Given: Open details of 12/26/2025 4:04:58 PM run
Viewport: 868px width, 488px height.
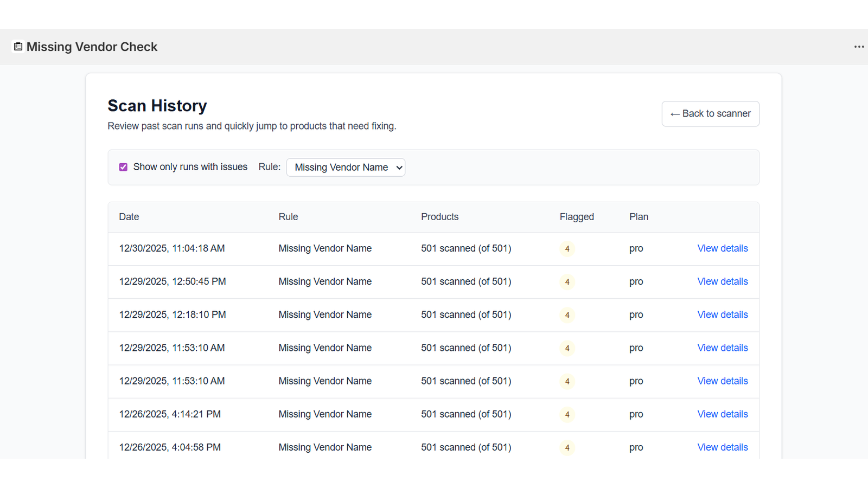Looking at the screenshot, I should tap(722, 447).
